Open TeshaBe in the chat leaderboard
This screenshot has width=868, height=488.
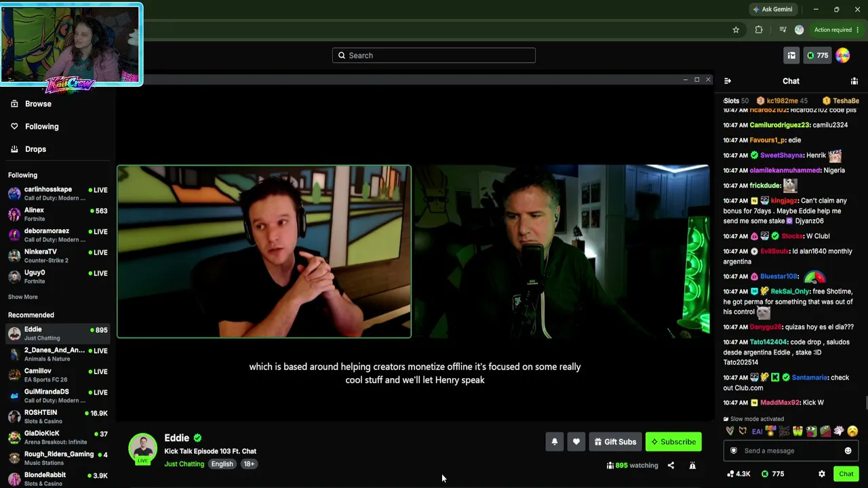[846, 101]
